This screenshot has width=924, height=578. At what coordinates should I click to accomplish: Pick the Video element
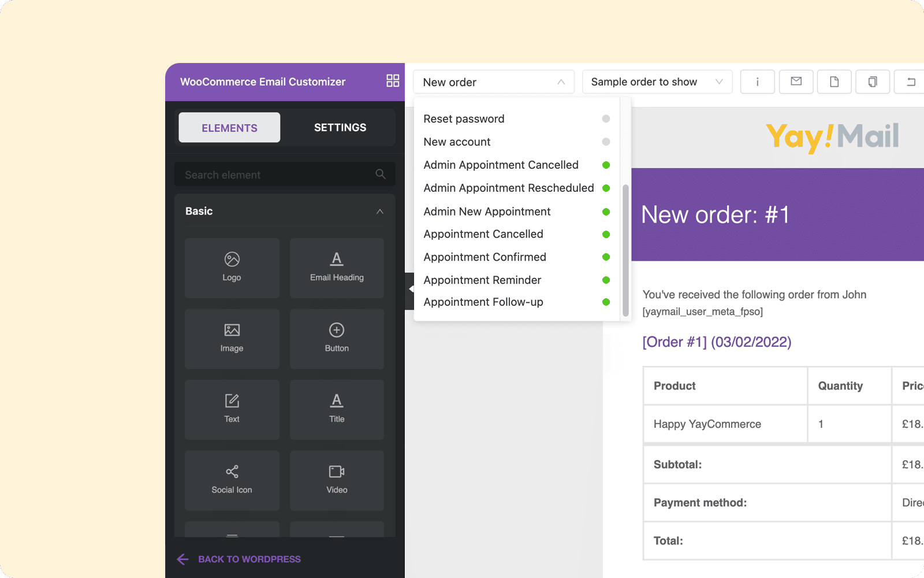(337, 480)
